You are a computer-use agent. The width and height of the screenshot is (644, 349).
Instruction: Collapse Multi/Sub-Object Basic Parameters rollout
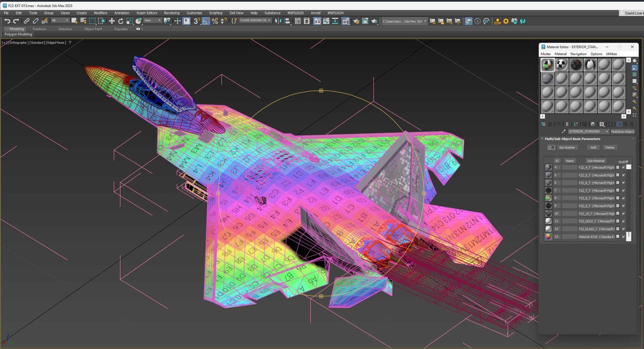point(572,139)
